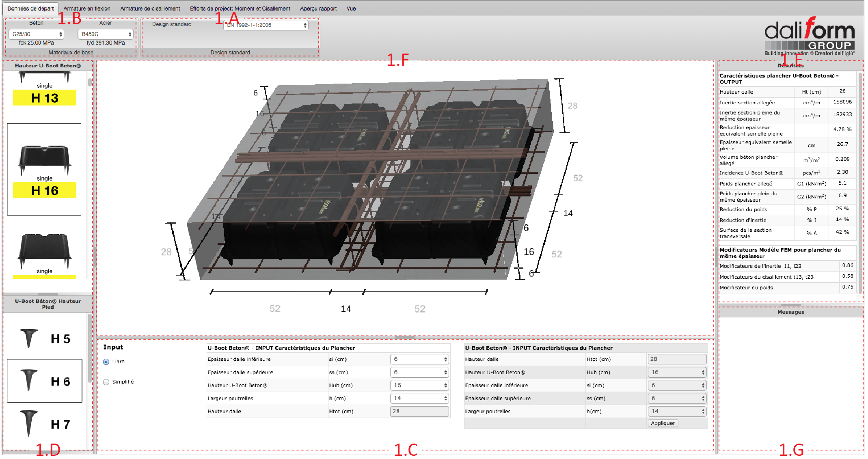
Task: Click the 'Incidence U-Boot Beton' result row
Action: [x=788, y=173]
